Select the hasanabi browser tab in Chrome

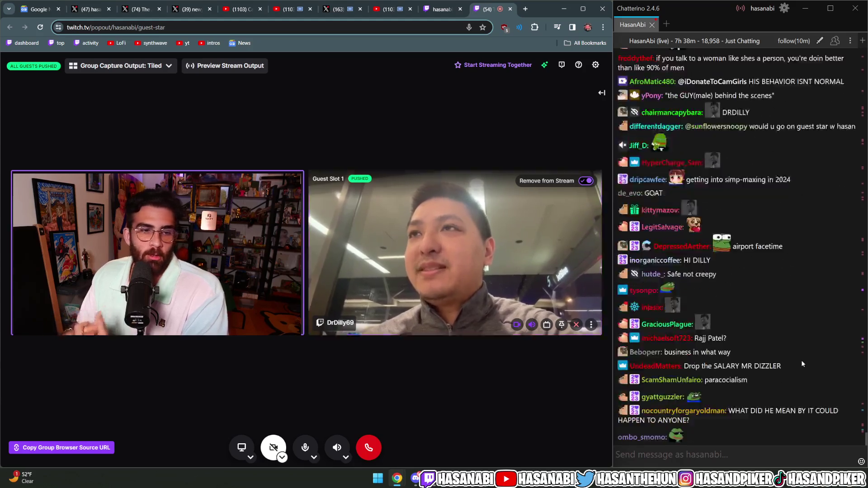coord(442,9)
